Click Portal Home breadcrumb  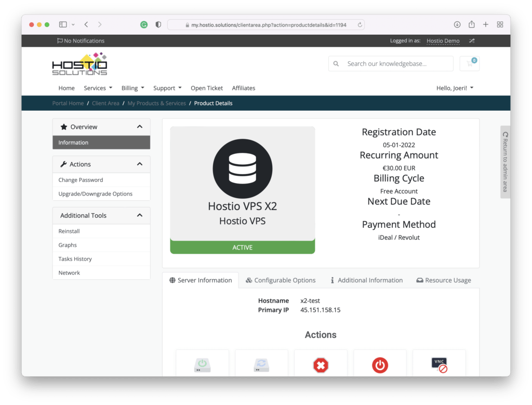[68, 103]
